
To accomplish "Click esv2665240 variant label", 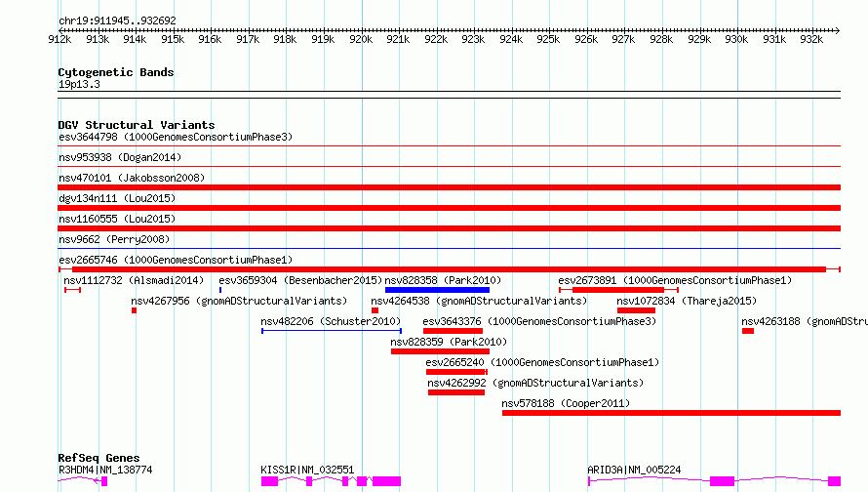I will coord(542,362).
